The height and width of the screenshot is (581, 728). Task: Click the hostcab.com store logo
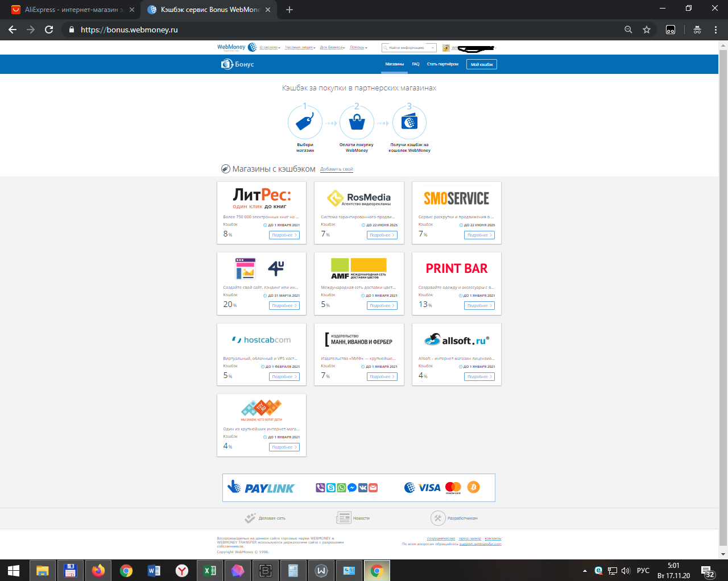pyautogui.click(x=262, y=340)
